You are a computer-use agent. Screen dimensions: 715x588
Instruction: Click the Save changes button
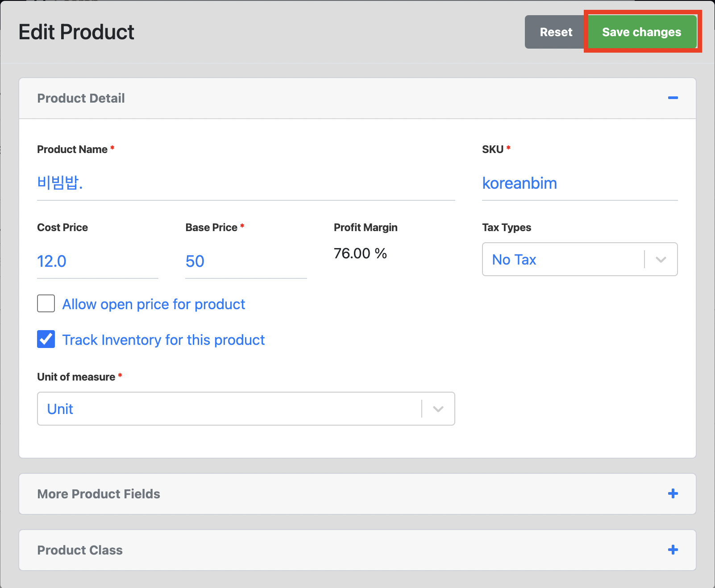[x=642, y=32]
